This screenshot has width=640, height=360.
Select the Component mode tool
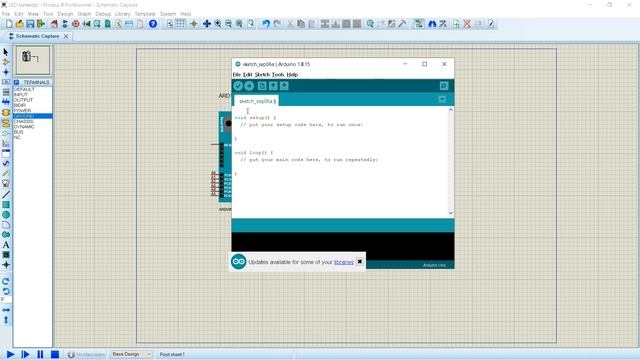click(x=6, y=62)
